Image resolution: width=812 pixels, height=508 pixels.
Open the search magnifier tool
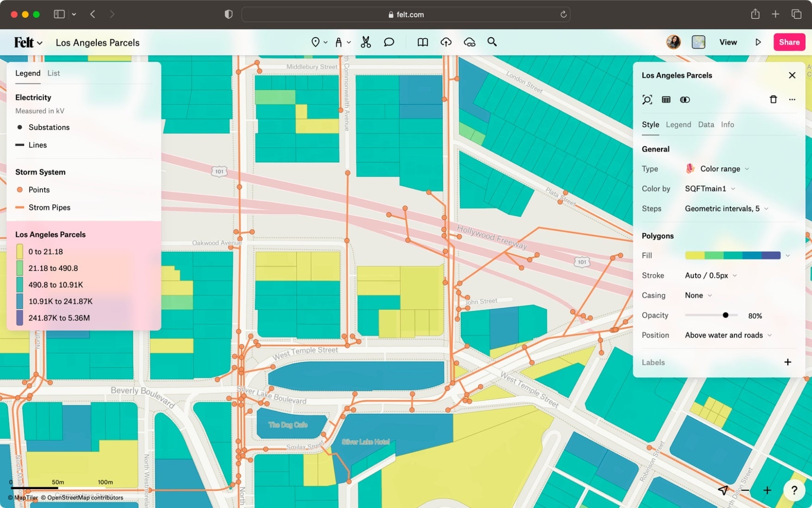click(492, 42)
